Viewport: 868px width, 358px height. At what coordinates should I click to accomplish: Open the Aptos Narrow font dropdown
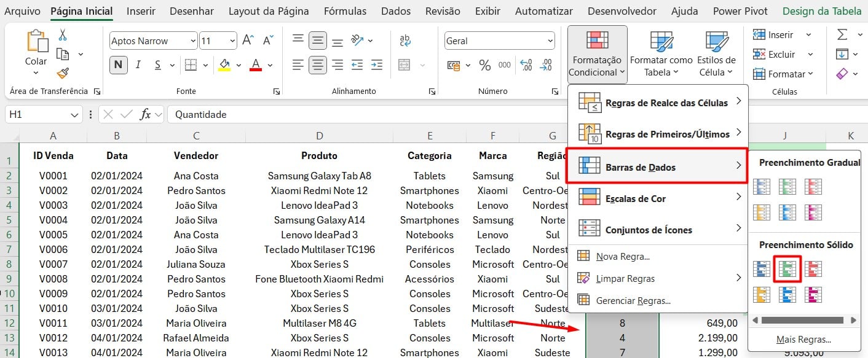click(192, 41)
